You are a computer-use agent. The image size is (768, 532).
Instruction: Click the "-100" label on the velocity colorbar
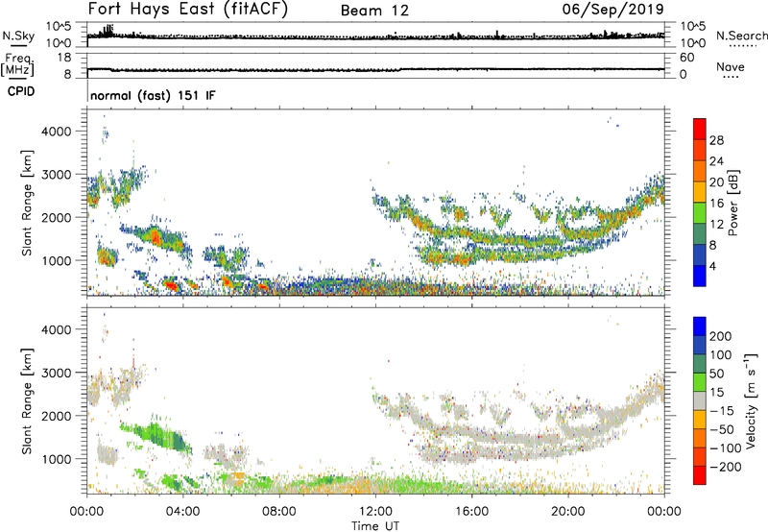tap(725, 448)
